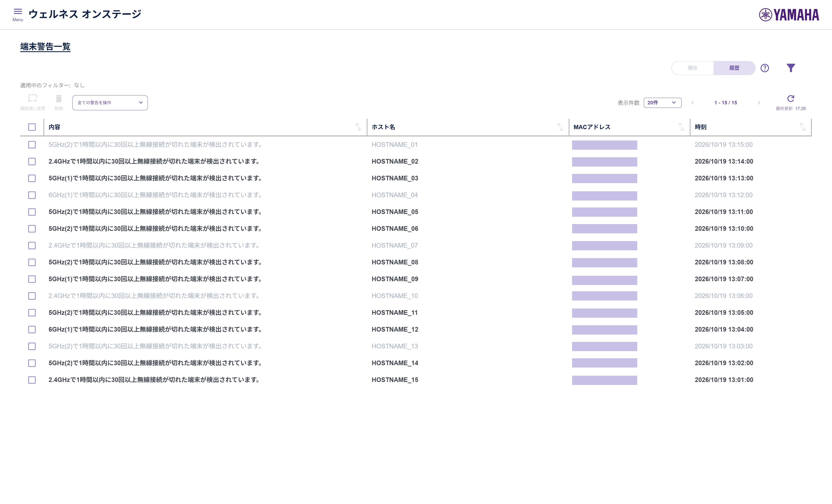Sort by 内容 column arrows

click(358, 127)
